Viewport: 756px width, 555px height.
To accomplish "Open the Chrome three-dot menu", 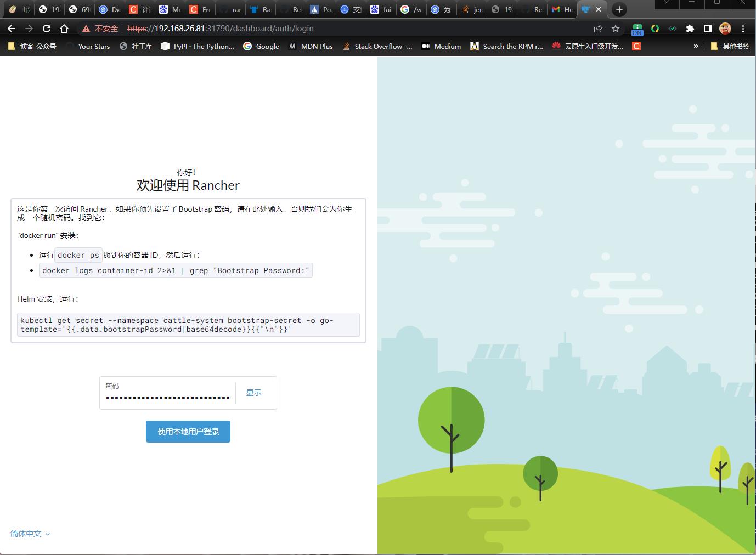I will (x=743, y=29).
